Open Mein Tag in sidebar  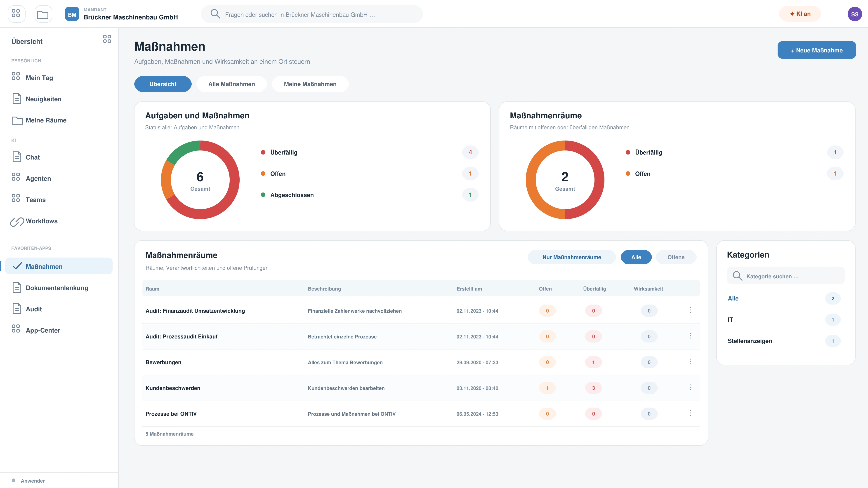59,77
